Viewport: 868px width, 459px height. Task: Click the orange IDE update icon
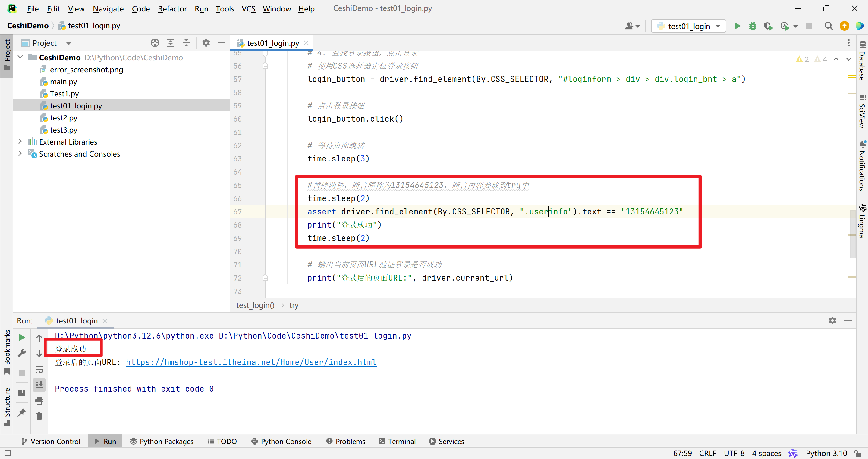[x=844, y=26]
